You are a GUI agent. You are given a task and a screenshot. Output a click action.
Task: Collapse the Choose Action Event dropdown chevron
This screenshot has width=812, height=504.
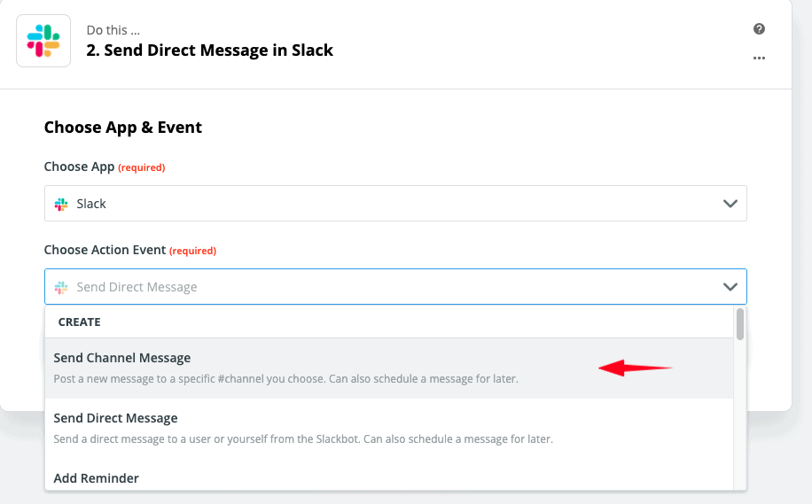tap(730, 287)
